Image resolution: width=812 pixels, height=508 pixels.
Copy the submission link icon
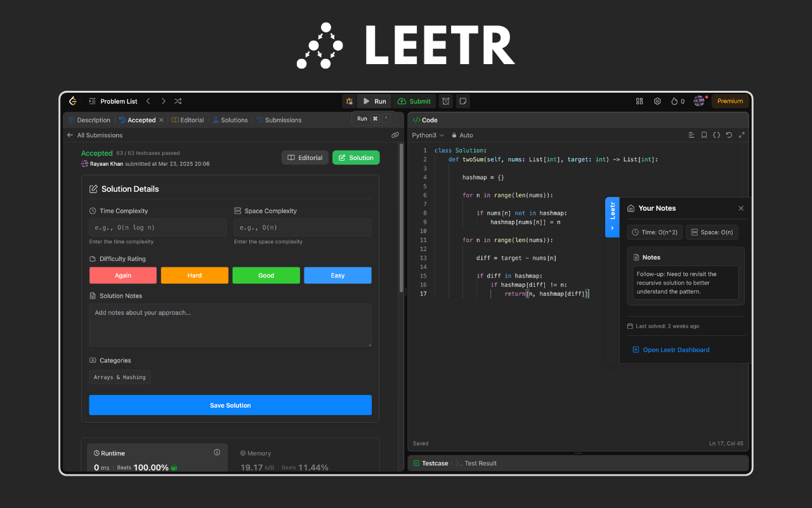point(395,135)
